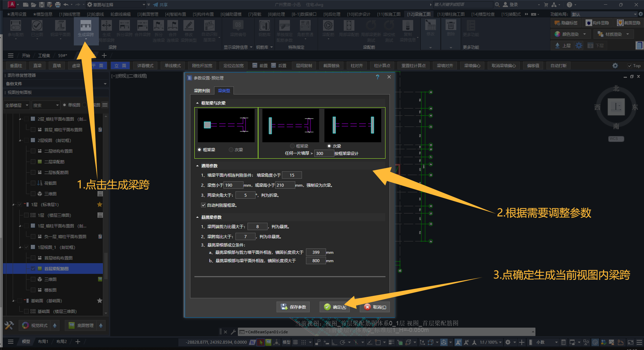Expand the 颜色渲染 dropdown arrow
The width and height of the screenshot is (644, 350).
tap(585, 34)
